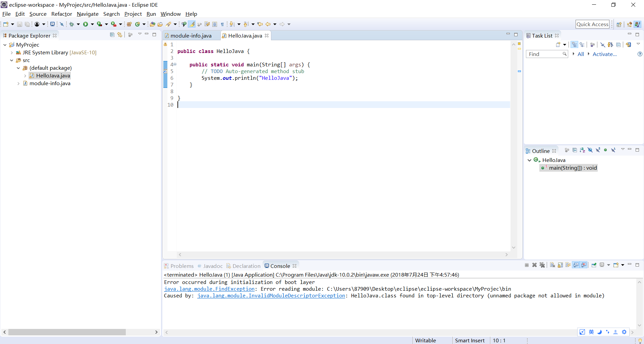Click the Last Edit Location icon
Image resolution: width=644 pixels, height=344 pixels.
260,24
